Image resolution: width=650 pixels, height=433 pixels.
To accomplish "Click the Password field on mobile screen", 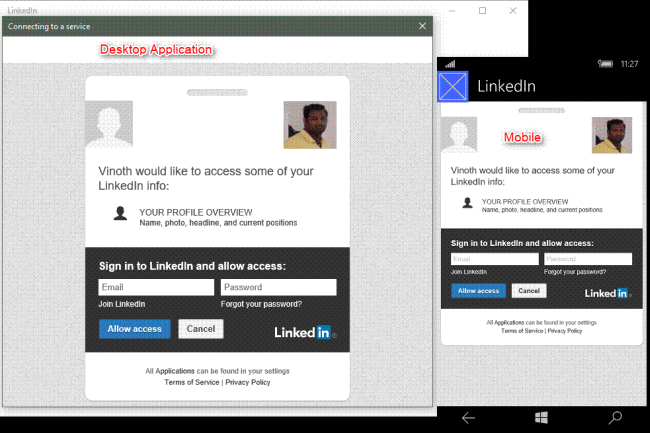I will 588,259.
